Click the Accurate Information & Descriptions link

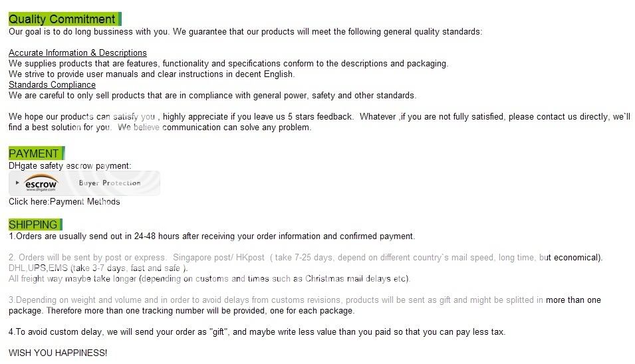coord(78,52)
